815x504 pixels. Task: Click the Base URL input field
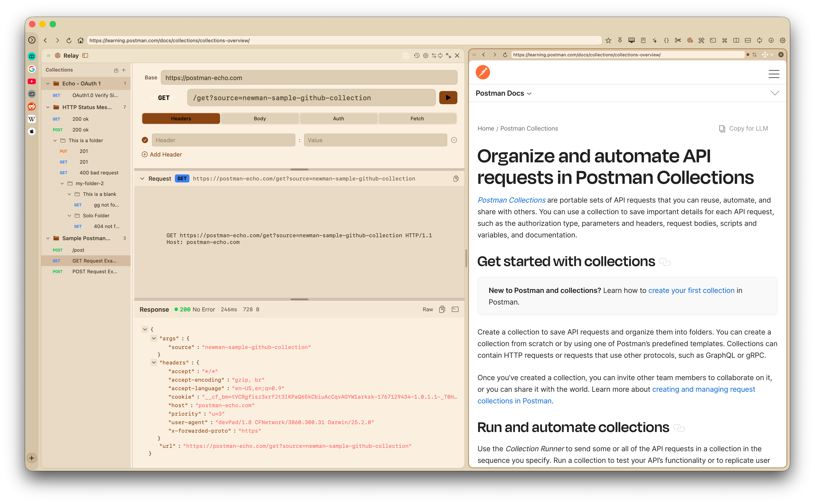309,78
